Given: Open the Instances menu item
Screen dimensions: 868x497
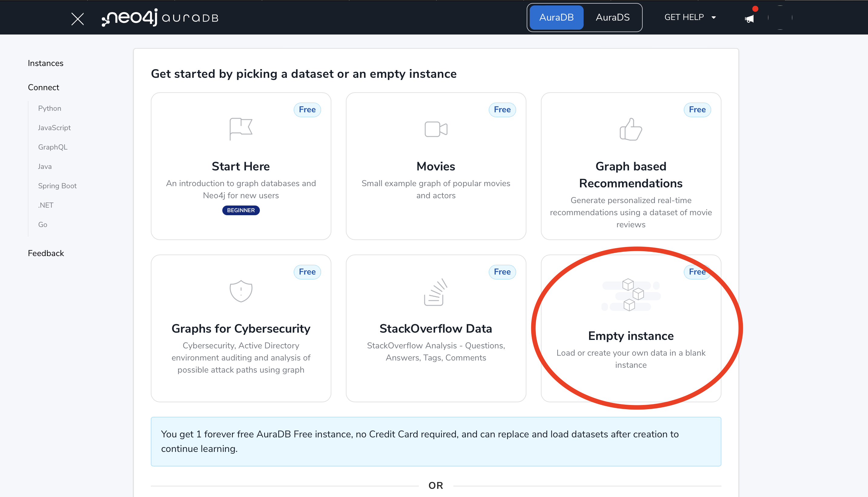Looking at the screenshot, I should [46, 63].
